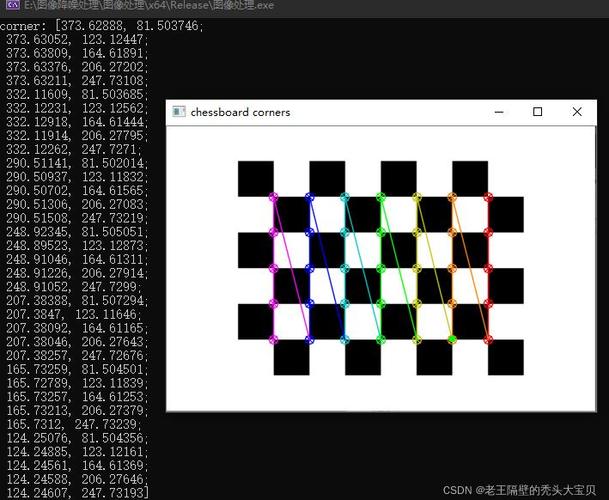Click the console line '207.38092, 164.61165;'
Image resolution: width=609 pixels, height=500 pixels.
click(77, 328)
